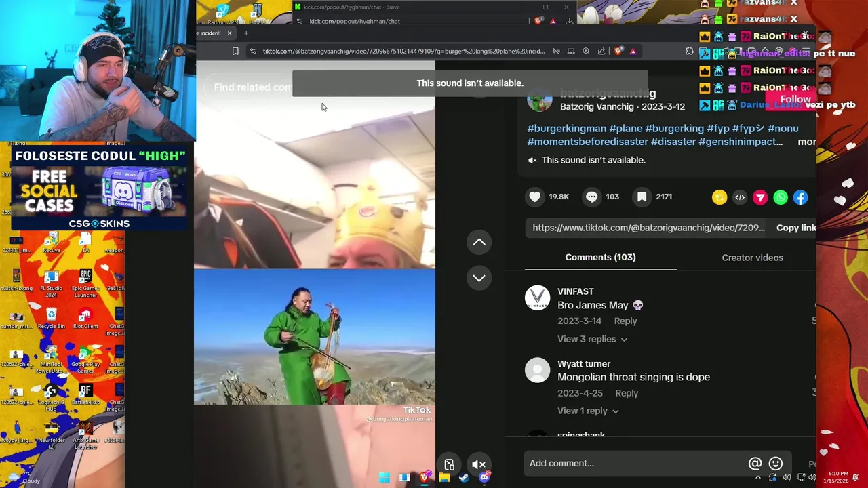This screenshot has width=868, height=488.
Task: Reply to VINFAST's comment
Action: pos(625,321)
